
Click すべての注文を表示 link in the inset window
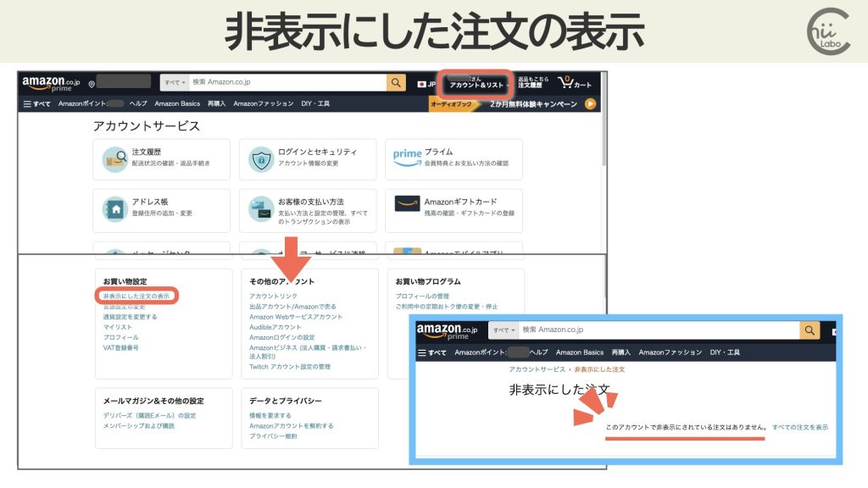pos(800,428)
